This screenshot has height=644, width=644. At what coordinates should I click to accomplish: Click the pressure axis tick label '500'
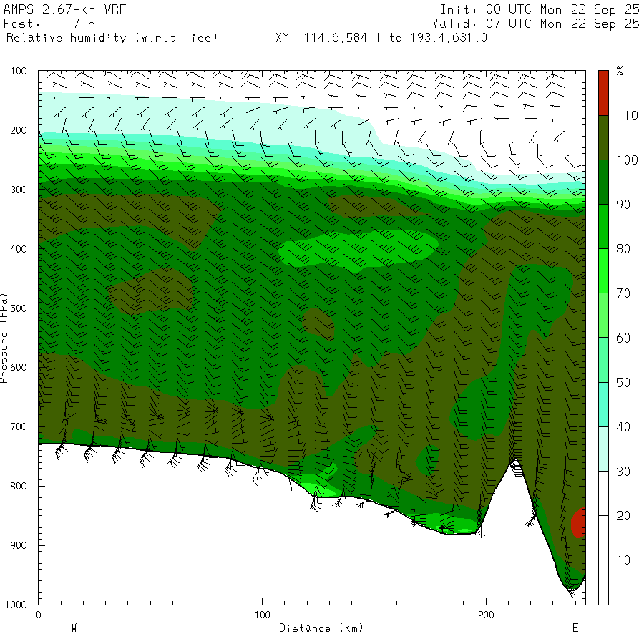[19, 308]
